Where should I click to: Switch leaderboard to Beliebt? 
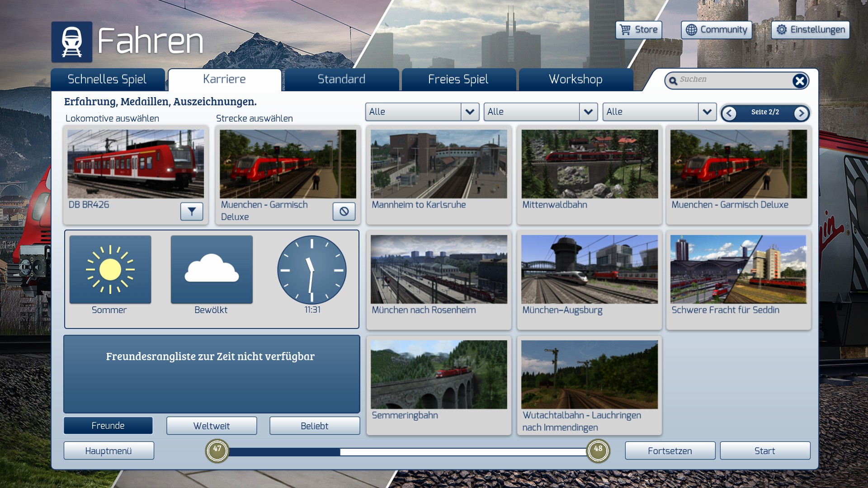click(315, 426)
